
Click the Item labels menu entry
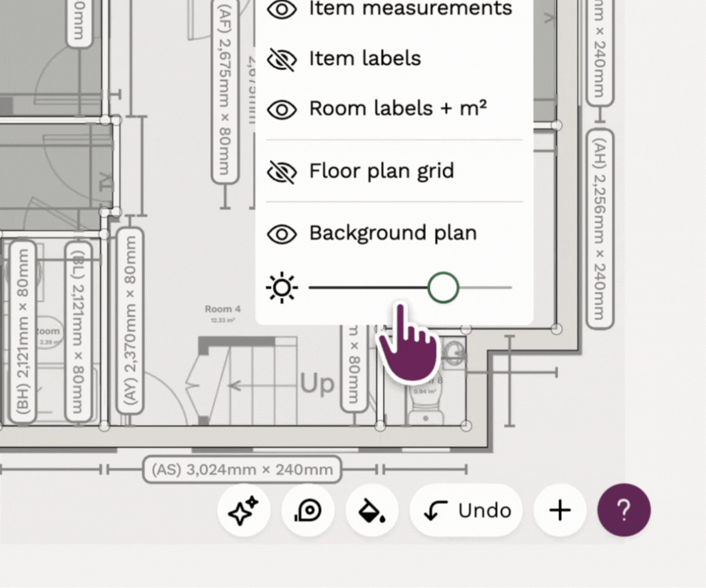(364, 58)
